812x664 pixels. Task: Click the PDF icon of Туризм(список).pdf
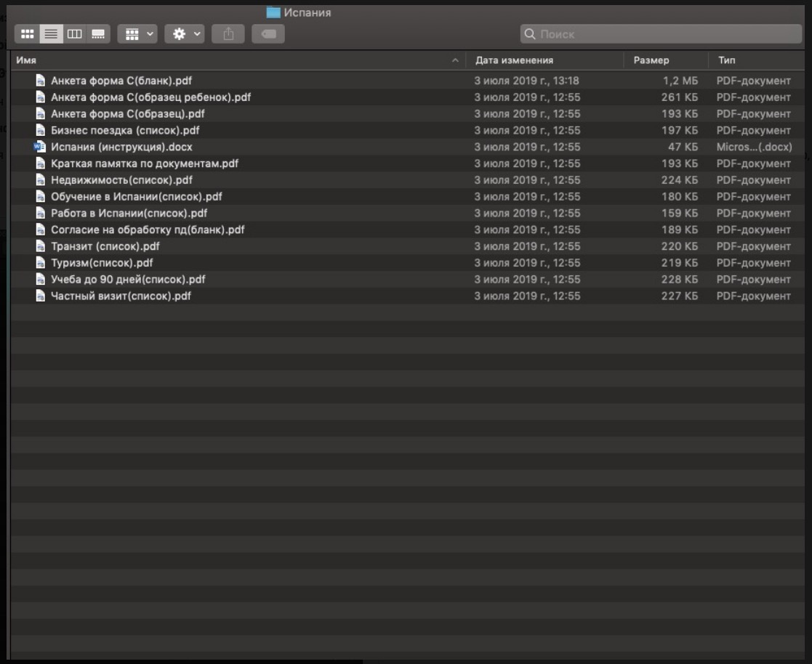(41, 263)
